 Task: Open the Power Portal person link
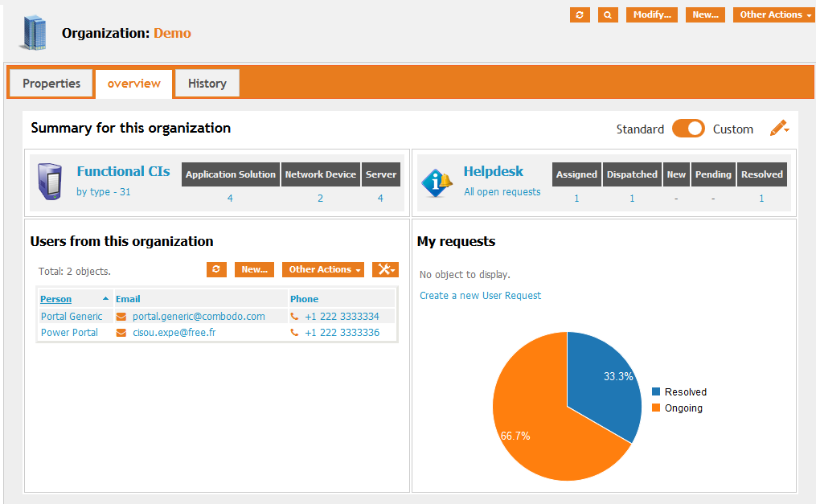69,332
